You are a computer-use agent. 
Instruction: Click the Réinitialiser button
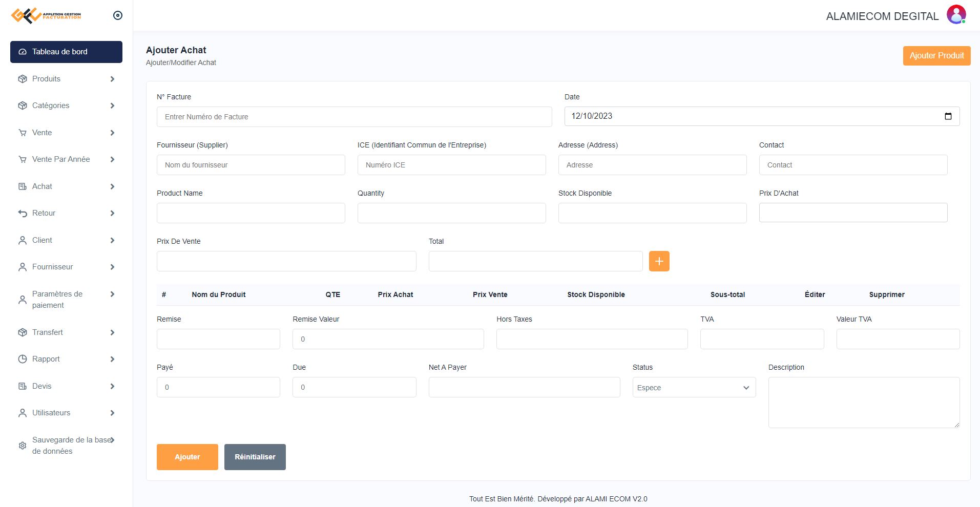coord(255,457)
